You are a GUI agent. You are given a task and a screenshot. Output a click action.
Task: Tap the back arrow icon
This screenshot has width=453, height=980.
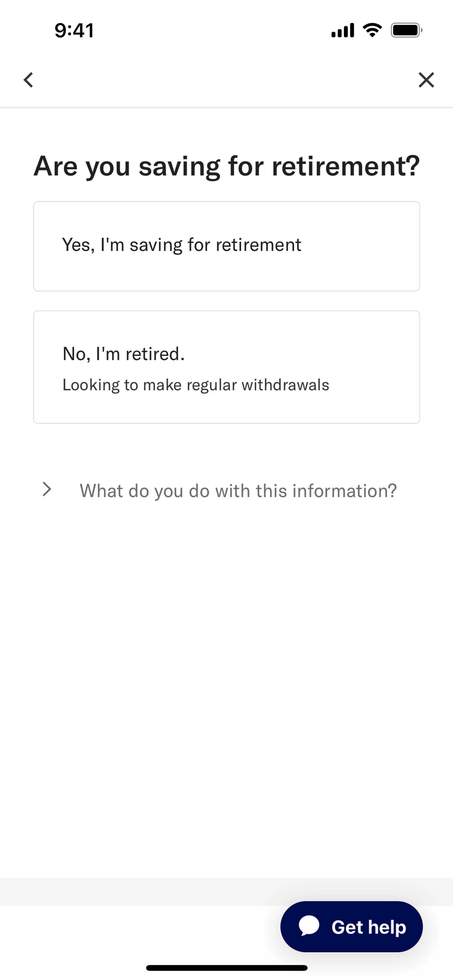coord(29,80)
